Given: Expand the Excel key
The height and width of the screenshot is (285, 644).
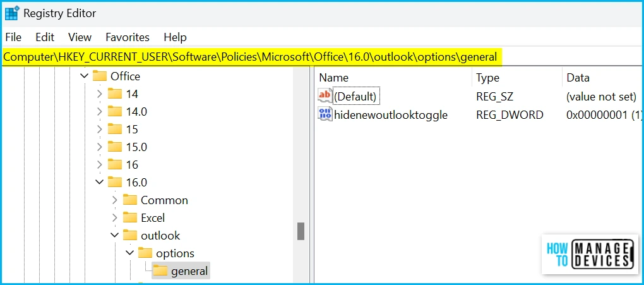Looking at the screenshot, I should tap(114, 218).
